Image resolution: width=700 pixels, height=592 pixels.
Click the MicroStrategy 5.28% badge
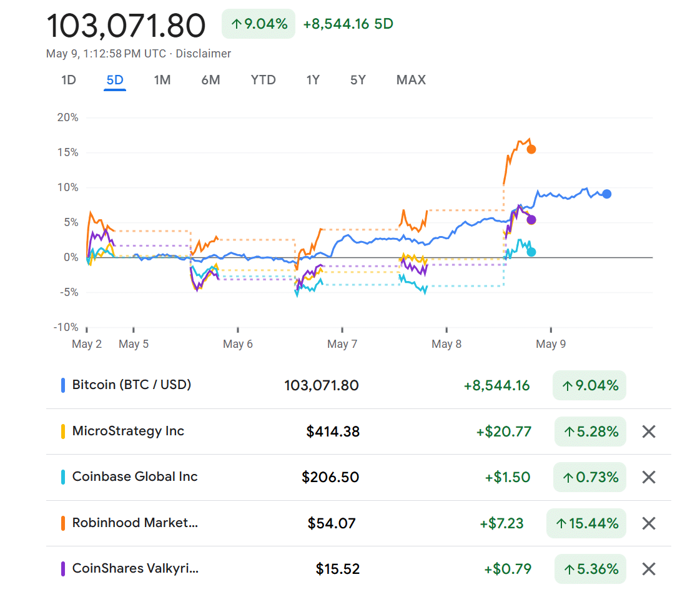click(x=590, y=432)
